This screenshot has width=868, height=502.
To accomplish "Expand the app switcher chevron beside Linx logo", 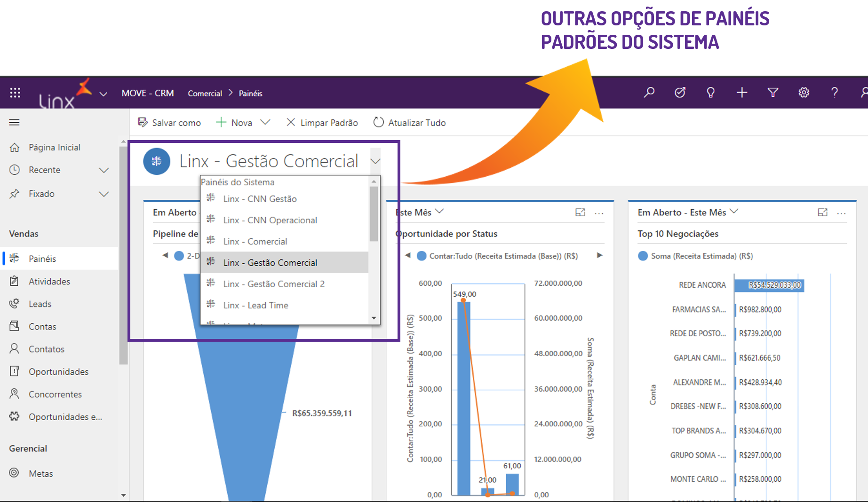I will (104, 94).
